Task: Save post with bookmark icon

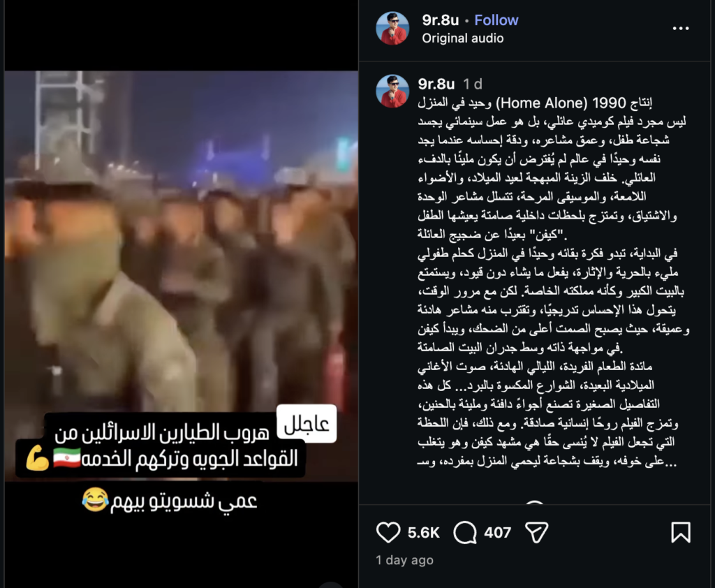Action: pos(681,532)
